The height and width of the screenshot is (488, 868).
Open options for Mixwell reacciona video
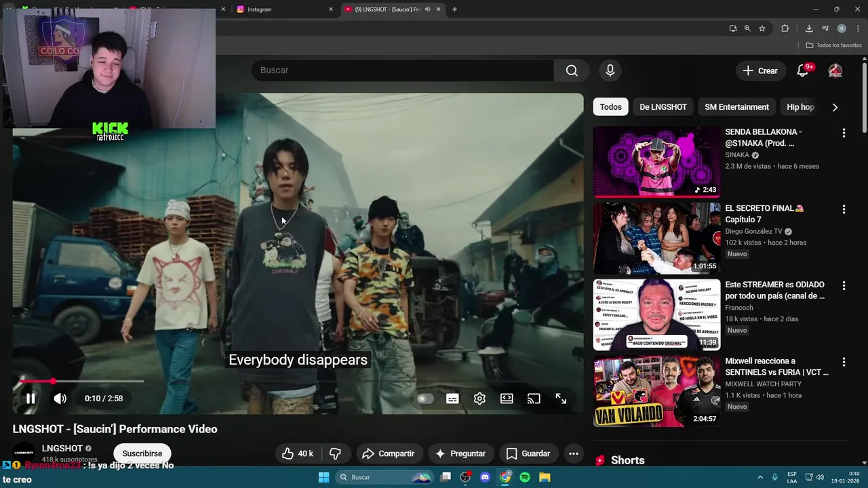844,362
